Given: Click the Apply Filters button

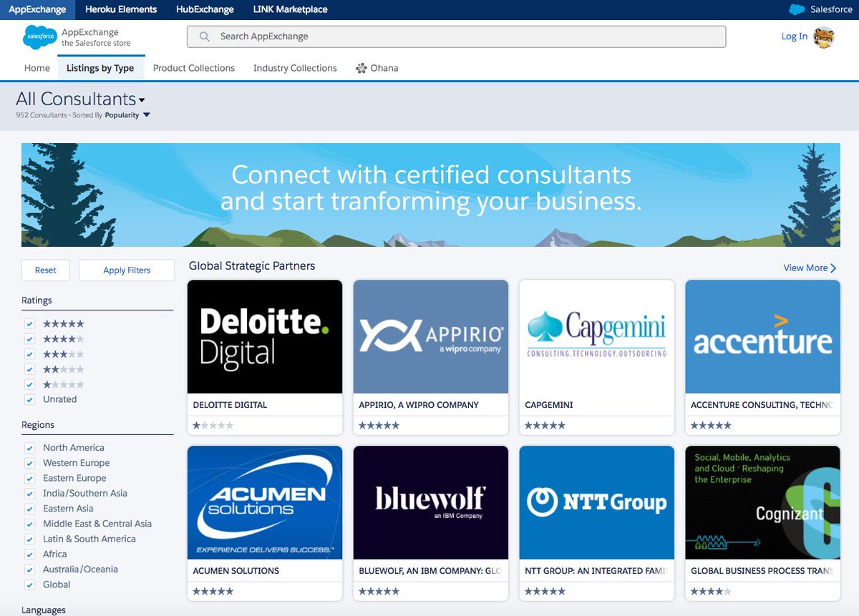Looking at the screenshot, I should 127,270.
